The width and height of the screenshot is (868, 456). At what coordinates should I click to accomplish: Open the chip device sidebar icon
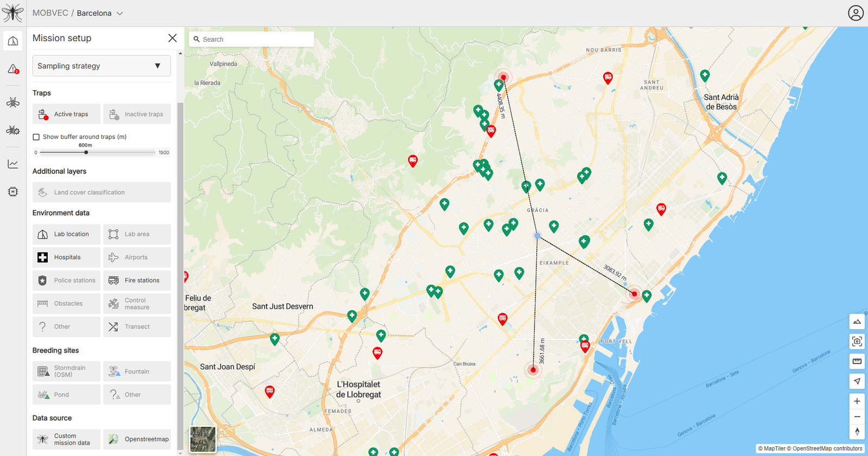pyautogui.click(x=13, y=191)
